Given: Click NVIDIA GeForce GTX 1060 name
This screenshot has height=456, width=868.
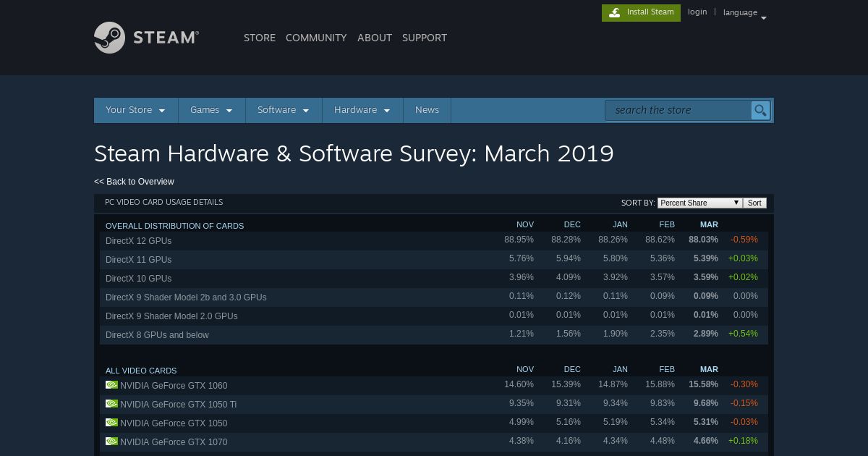Looking at the screenshot, I should coord(174,386).
